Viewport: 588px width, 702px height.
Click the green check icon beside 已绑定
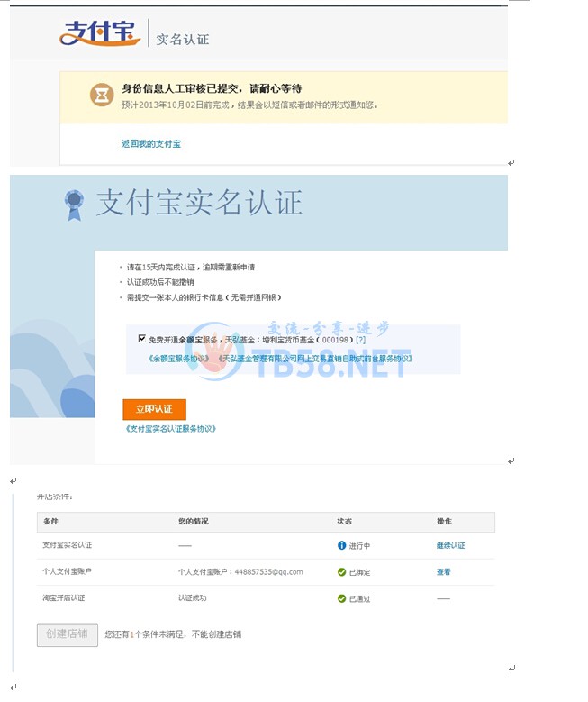click(341, 571)
